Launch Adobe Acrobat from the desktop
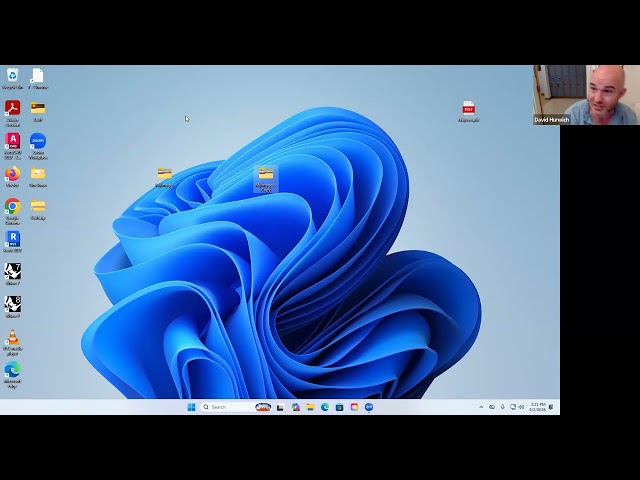 [13, 113]
